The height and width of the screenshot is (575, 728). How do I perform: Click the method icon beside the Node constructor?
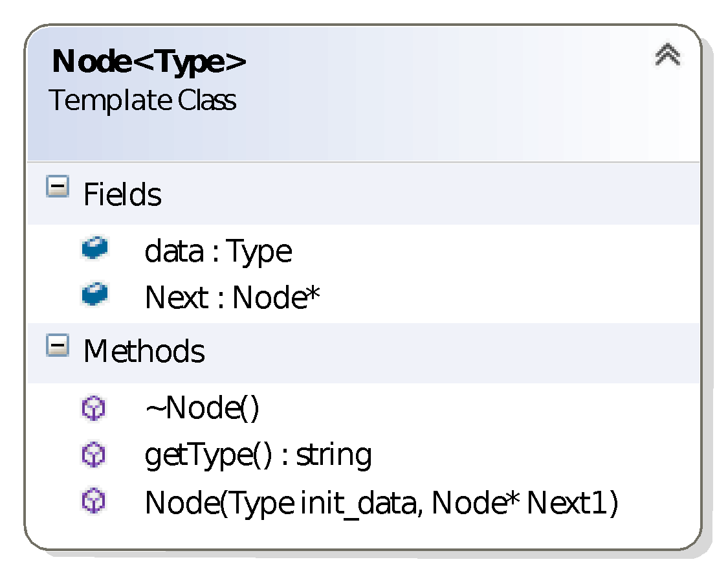(94, 502)
